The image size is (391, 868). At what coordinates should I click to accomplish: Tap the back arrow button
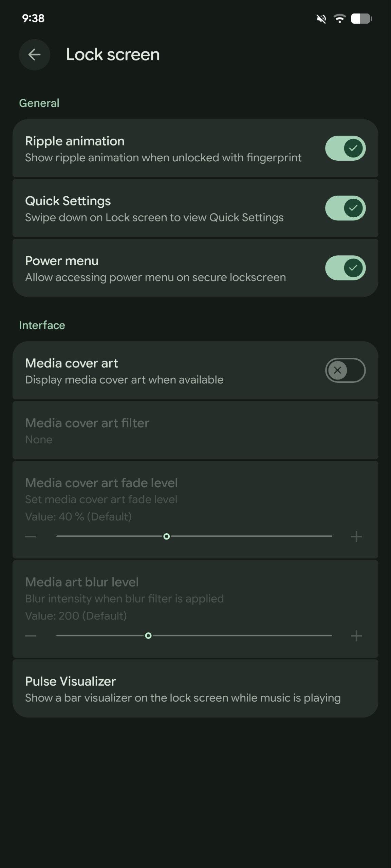pos(34,55)
